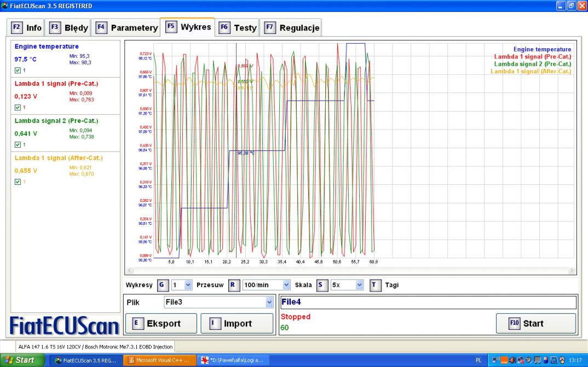
Task: Click the R key icon beside Przesuw
Action: 234,285
